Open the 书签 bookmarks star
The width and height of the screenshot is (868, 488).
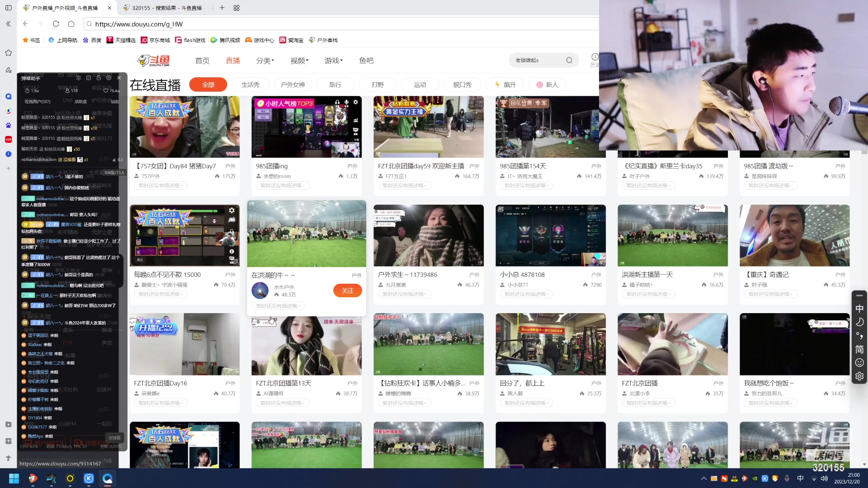point(31,40)
